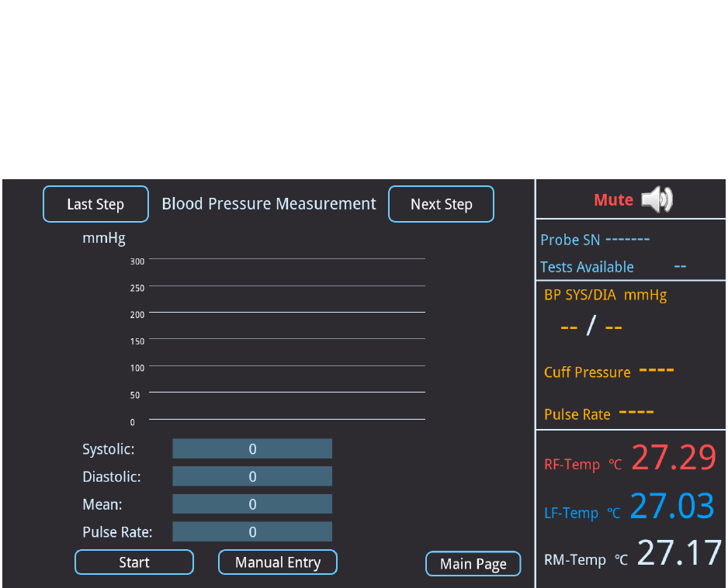The width and height of the screenshot is (728, 588).
Task: Click the RF-Temp reading 27.29
Action: point(674,458)
